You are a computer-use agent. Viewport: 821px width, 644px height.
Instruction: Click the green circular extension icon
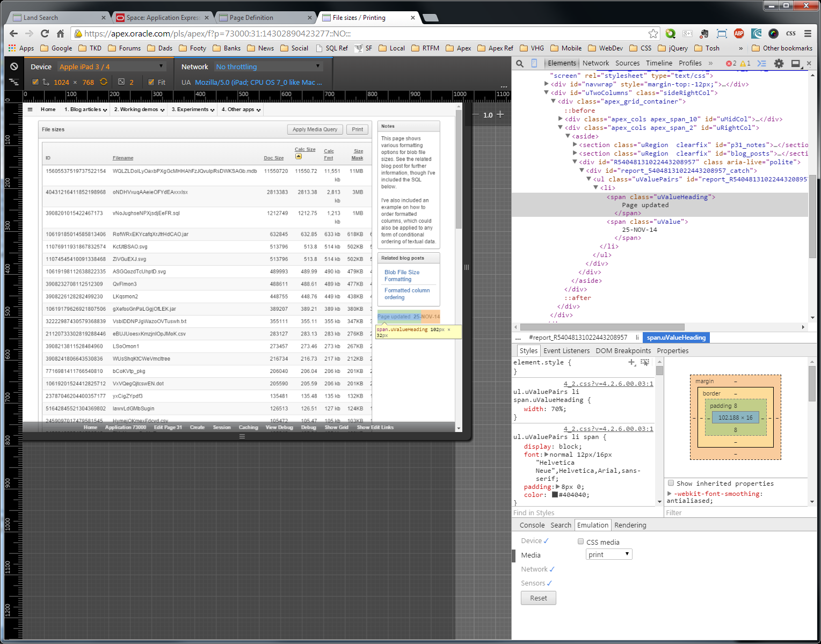pos(670,33)
